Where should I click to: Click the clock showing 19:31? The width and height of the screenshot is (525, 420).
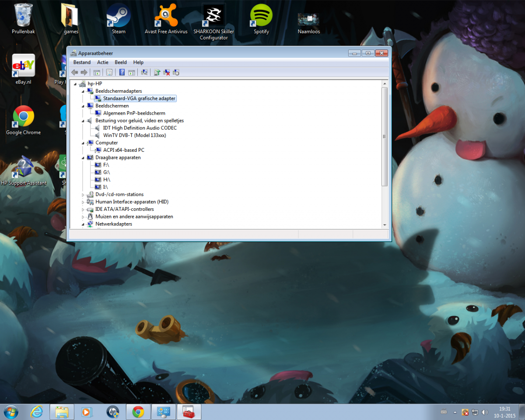pyautogui.click(x=505, y=412)
